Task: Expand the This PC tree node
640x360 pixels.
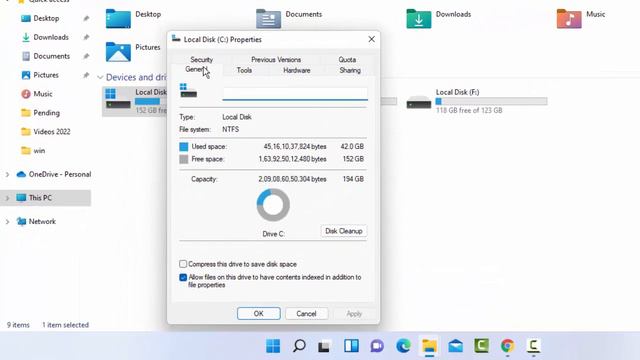Action: click(x=7, y=198)
